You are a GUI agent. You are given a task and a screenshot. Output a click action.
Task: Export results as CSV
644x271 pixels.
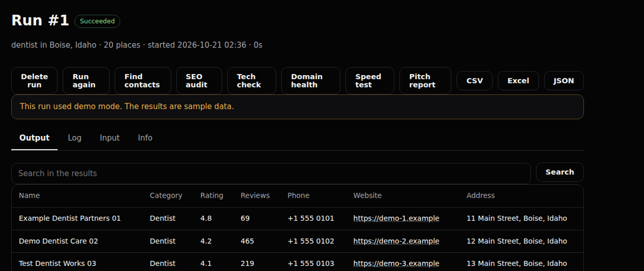click(x=475, y=81)
